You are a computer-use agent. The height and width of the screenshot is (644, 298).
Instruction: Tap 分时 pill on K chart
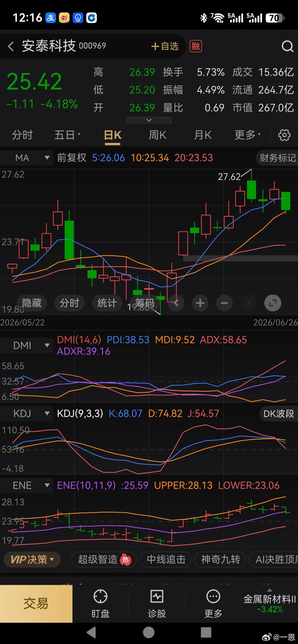point(69,303)
